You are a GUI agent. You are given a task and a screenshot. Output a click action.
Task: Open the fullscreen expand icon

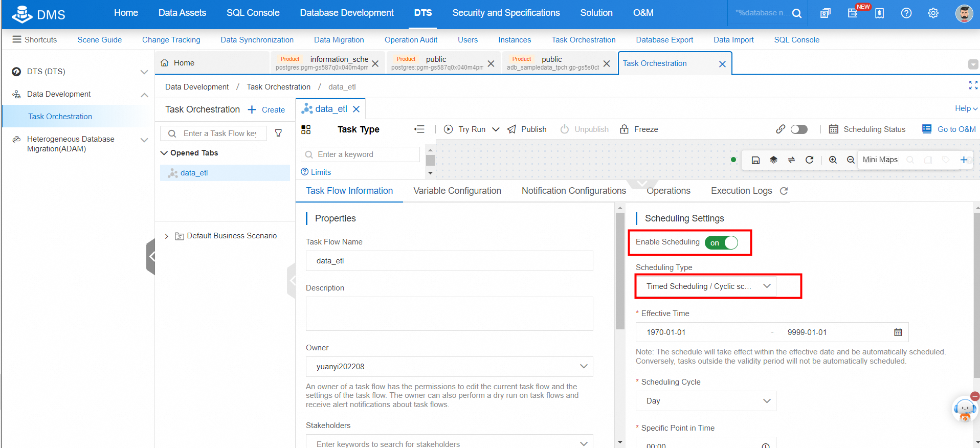pyautogui.click(x=973, y=85)
